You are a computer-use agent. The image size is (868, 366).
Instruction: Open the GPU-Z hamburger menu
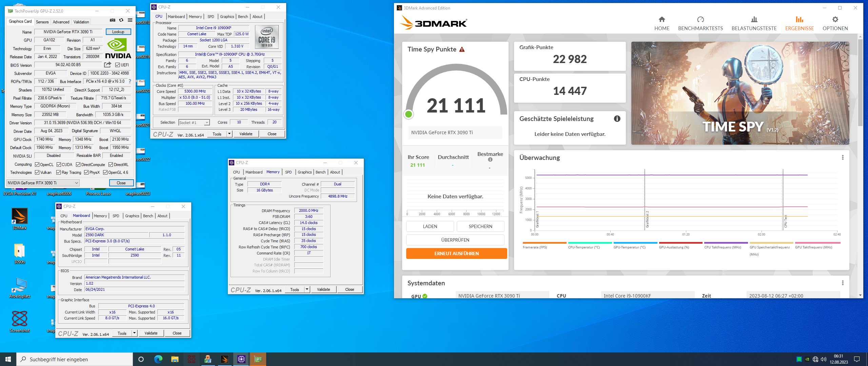pyautogui.click(x=130, y=20)
